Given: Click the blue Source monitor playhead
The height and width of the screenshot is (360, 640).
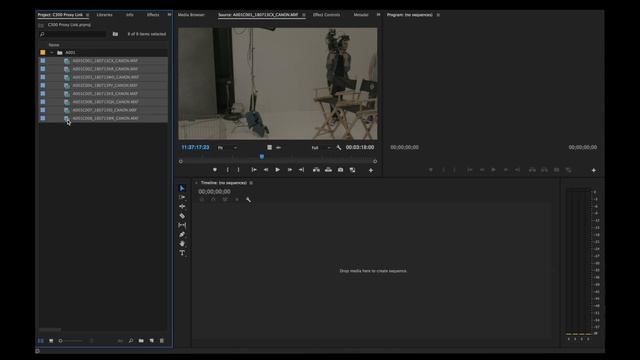Looking at the screenshot, I should pyautogui.click(x=262, y=156).
